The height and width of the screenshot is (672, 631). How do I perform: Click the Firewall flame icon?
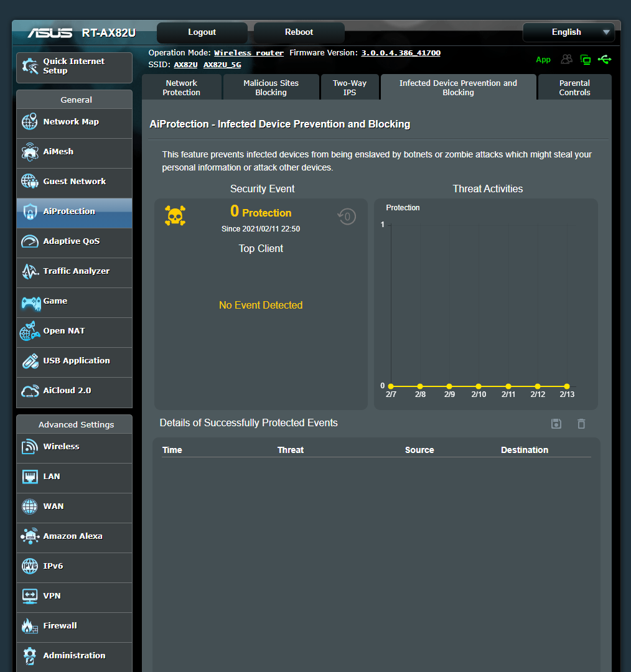30,626
